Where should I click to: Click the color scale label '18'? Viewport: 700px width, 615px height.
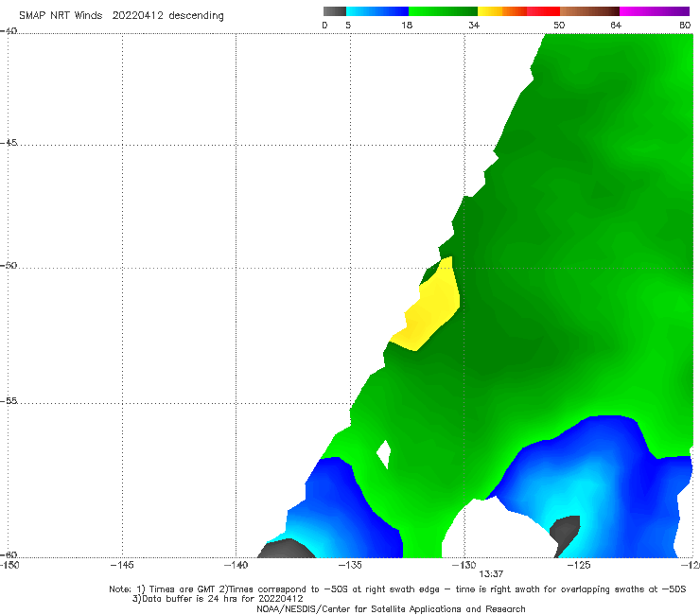pos(407,26)
